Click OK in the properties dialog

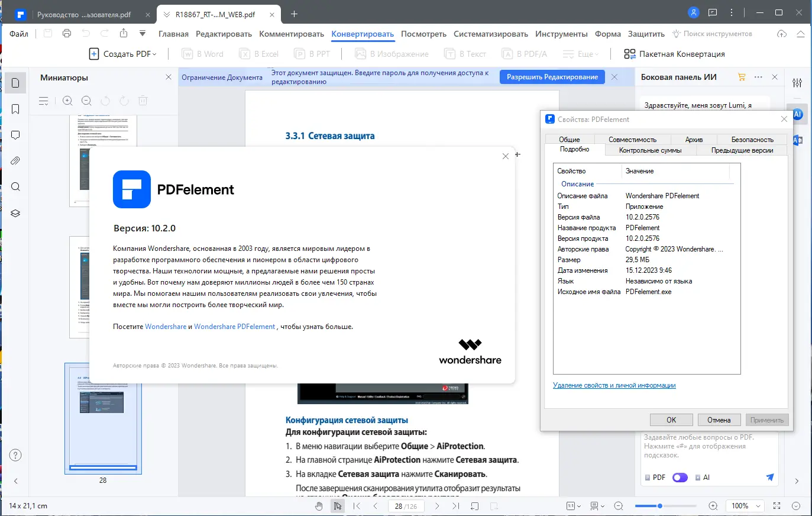pyautogui.click(x=671, y=420)
